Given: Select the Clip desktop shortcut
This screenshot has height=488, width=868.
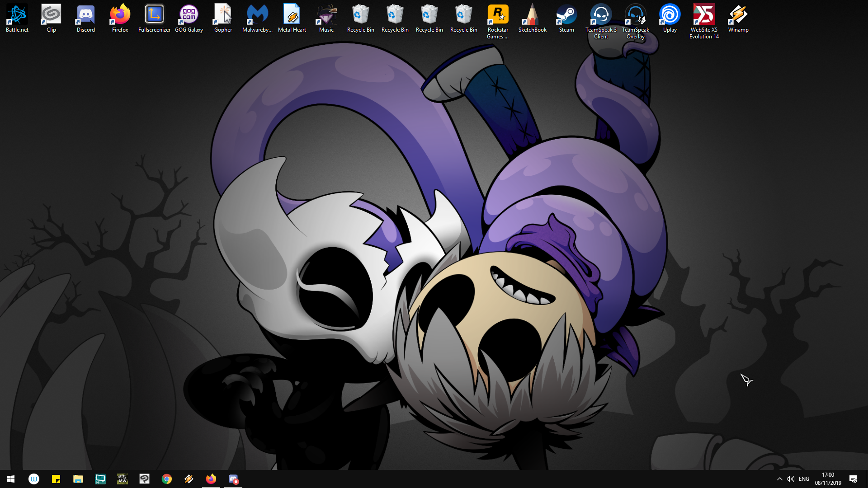Looking at the screenshot, I should click(51, 19).
